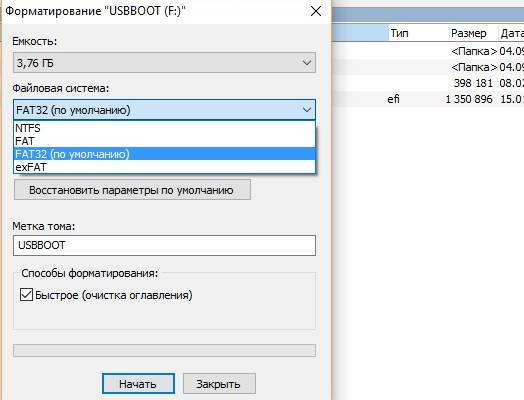Select NTFS from the file system list
This screenshot has height=400, width=524.
164,128
